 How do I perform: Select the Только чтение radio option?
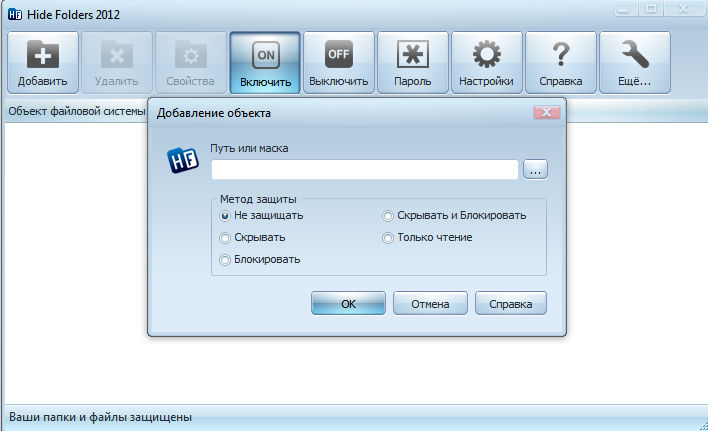pyautogui.click(x=389, y=237)
